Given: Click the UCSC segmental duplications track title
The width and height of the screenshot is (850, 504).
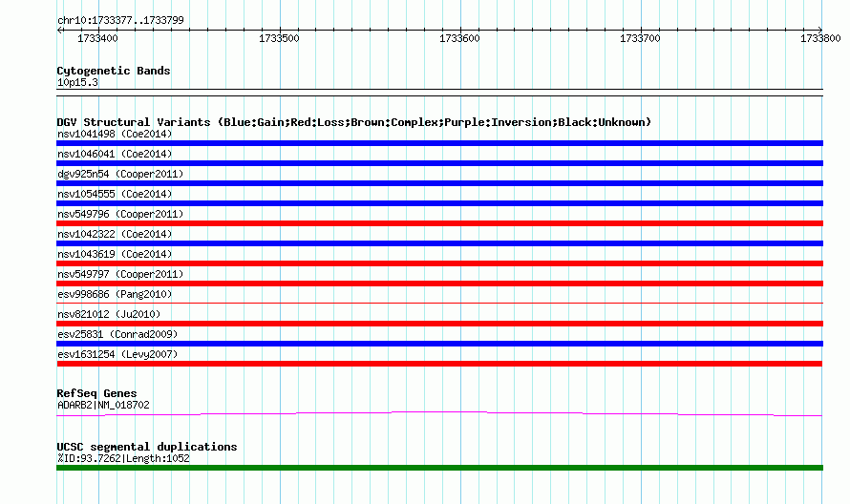Looking at the screenshot, I should [147, 447].
